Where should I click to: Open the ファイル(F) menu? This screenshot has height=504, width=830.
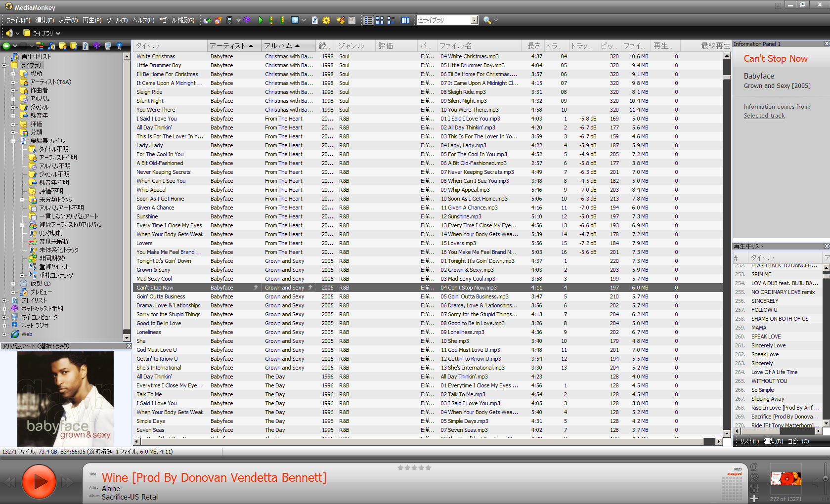click(18, 20)
